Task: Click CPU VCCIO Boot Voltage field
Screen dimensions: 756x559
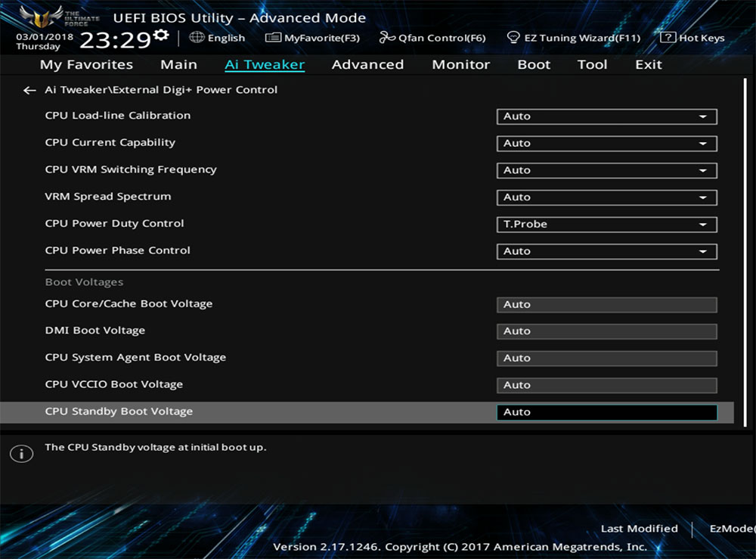Action: (606, 385)
